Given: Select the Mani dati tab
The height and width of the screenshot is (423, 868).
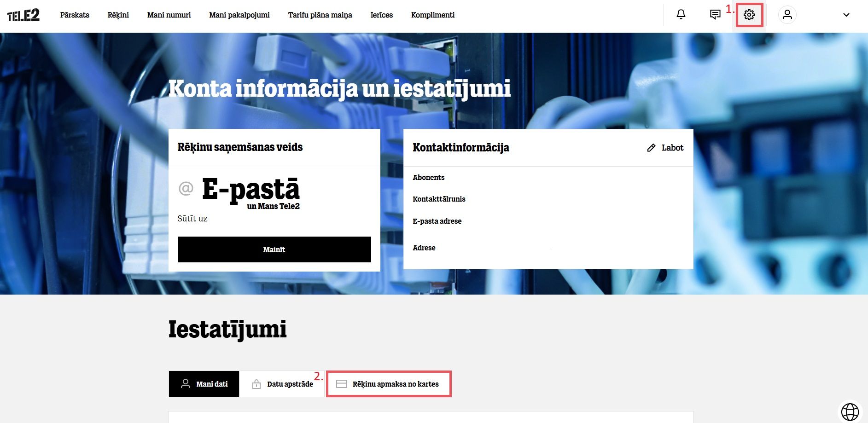Looking at the screenshot, I should coord(204,384).
